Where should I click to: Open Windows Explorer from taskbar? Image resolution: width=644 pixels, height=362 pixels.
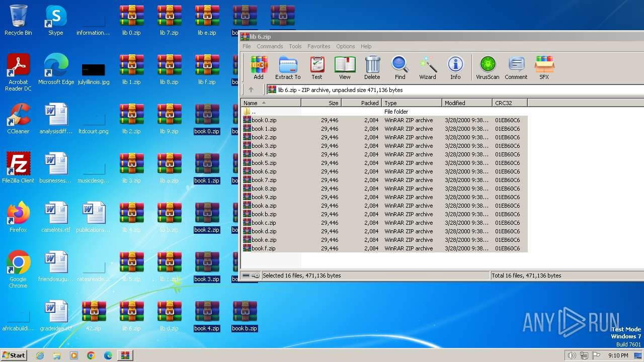click(x=57, y=355)
